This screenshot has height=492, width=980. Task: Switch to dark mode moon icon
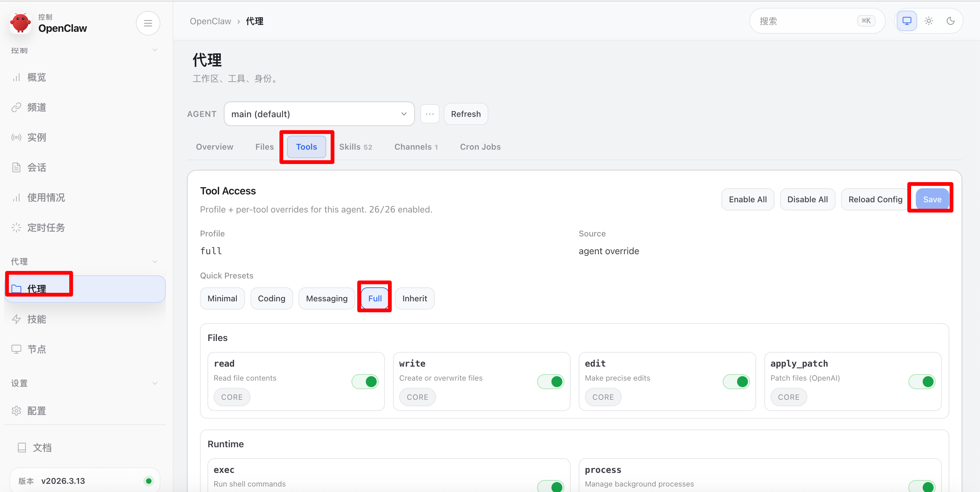950,21
